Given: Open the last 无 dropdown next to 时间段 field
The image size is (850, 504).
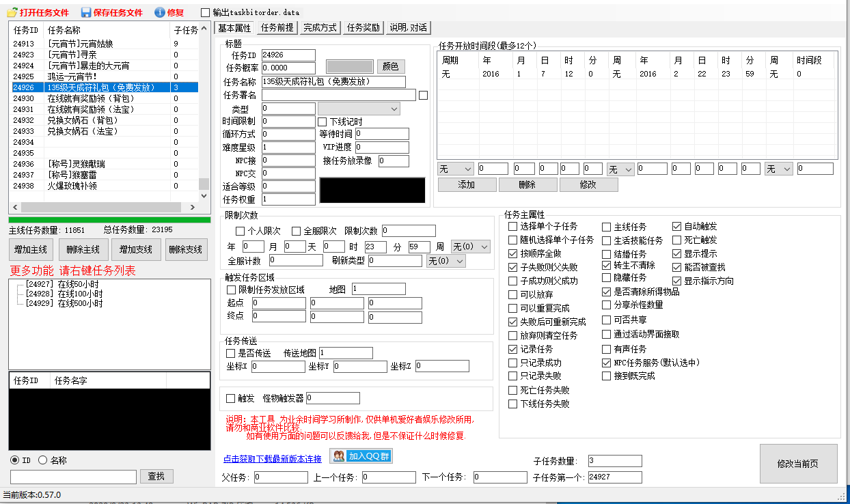Looking at the screenshot, I should [x=778, y=169].
